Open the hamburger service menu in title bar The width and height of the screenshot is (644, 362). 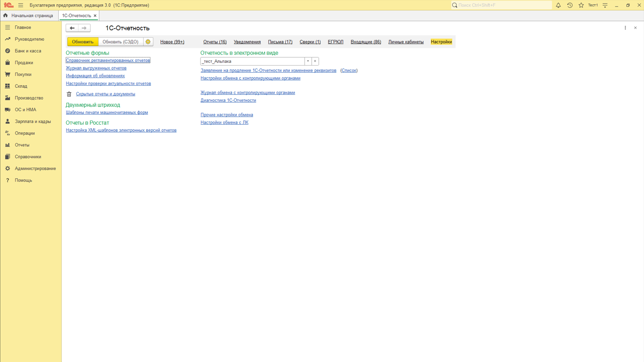pyautogui.click(x=21, y=5)
